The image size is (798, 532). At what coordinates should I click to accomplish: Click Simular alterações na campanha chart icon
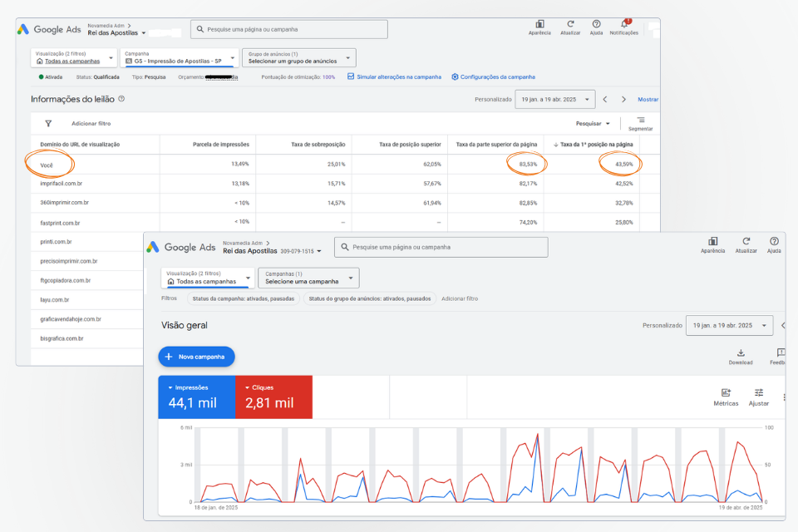tap(351, 76)
